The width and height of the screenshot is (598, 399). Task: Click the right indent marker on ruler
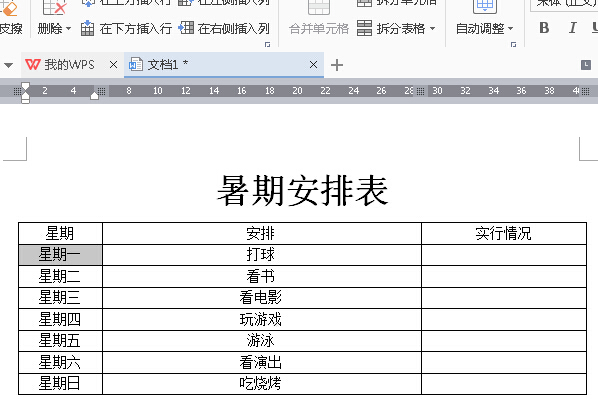pos(94,95)
